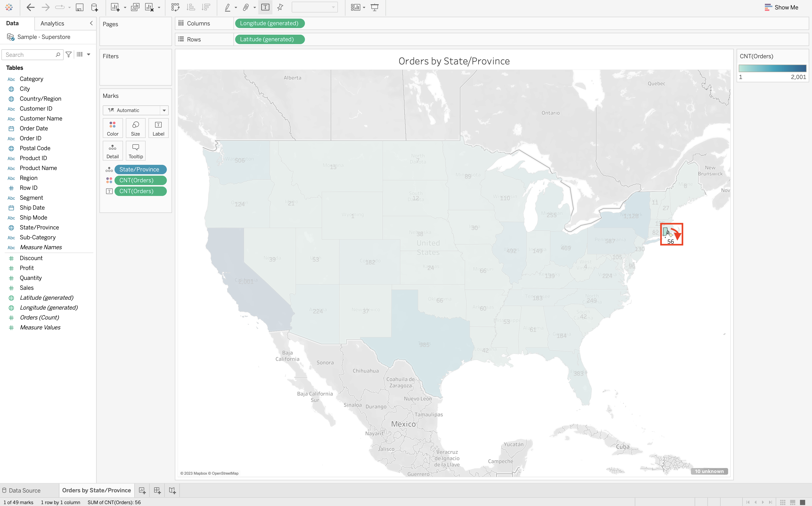Click the New Data Source toolbar icon
This screenshot has width=812, height=506.
(94, 7)
